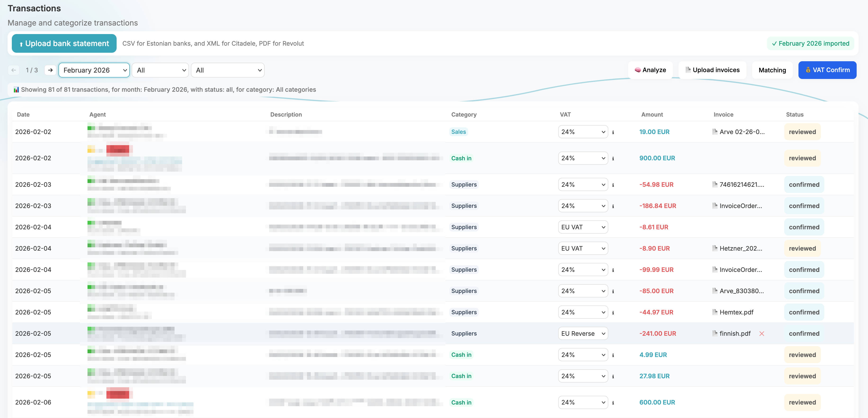Screen dimensions: 868x418
Task: Click the previous page left arrow
Action: tap(13, 70)
